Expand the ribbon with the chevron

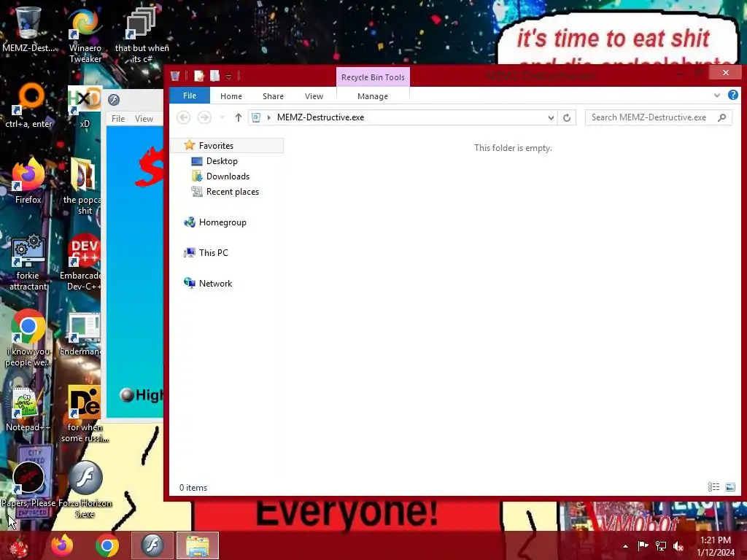[717, 96]
